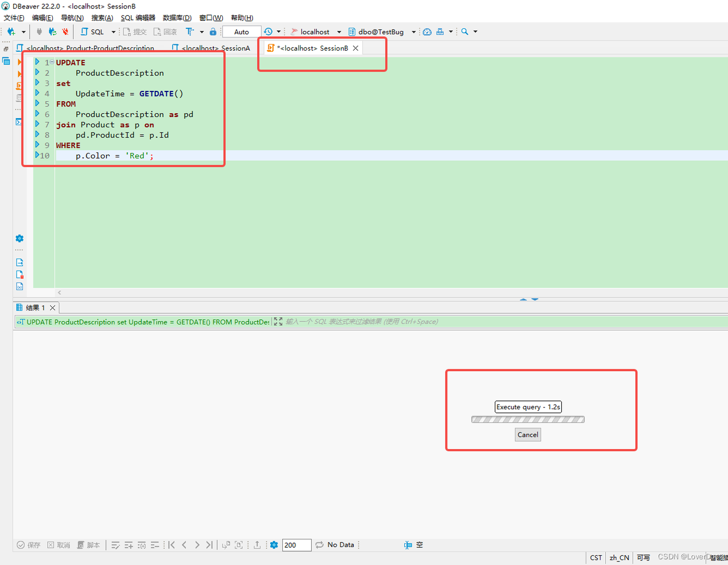Switch to the SessionA editor tab

point(211,48)
